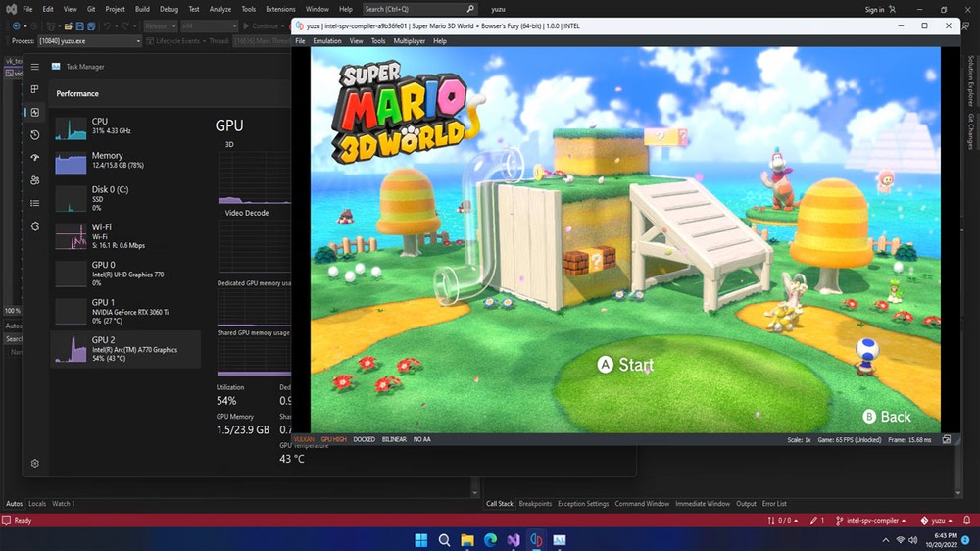Launch Microsoft Edge from the taskbar
This screenshot has width=980, height=551.
[x=490, y=540]
